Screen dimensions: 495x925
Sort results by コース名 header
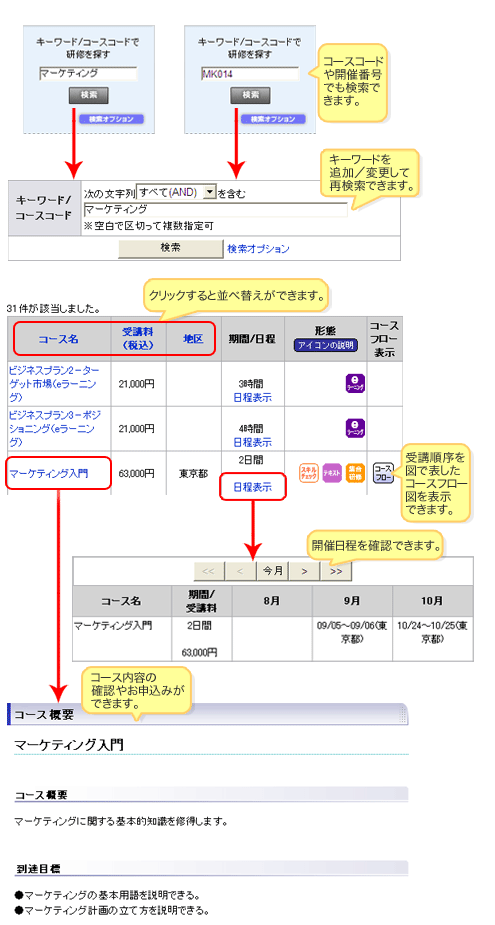[x=58, y=339]
